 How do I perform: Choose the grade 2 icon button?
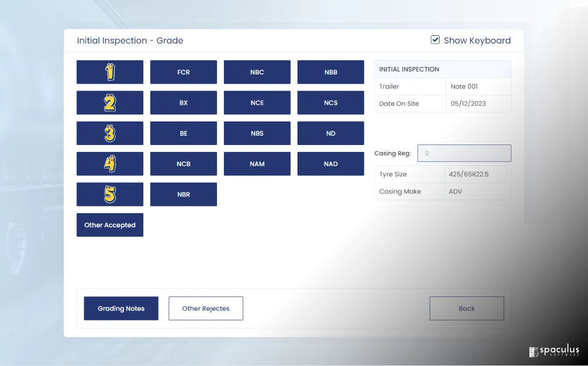110,103
